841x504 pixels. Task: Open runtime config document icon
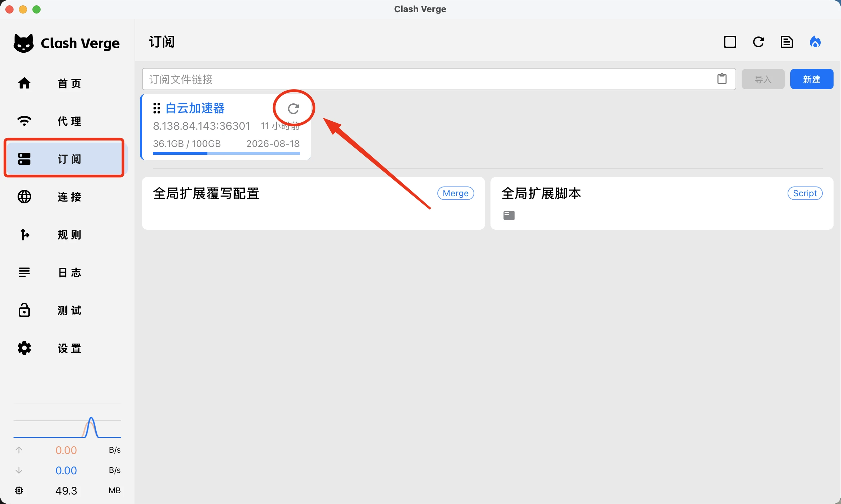[787, 42]
